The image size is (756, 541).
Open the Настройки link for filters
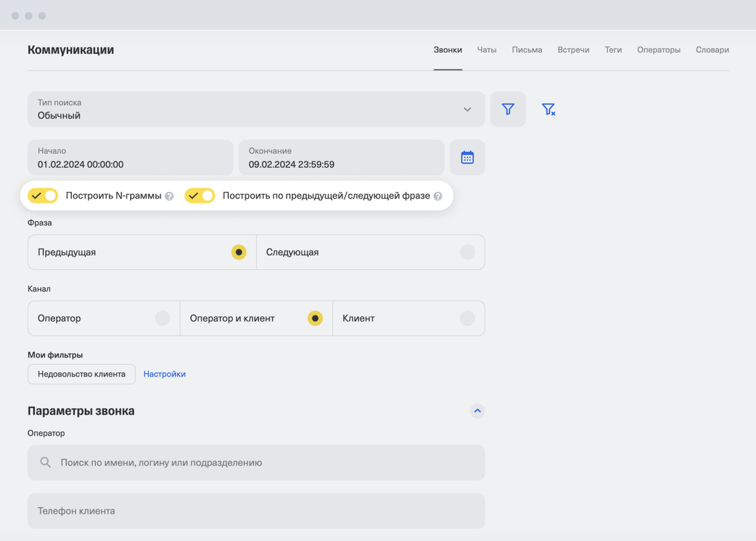click(x=164, y=374)
